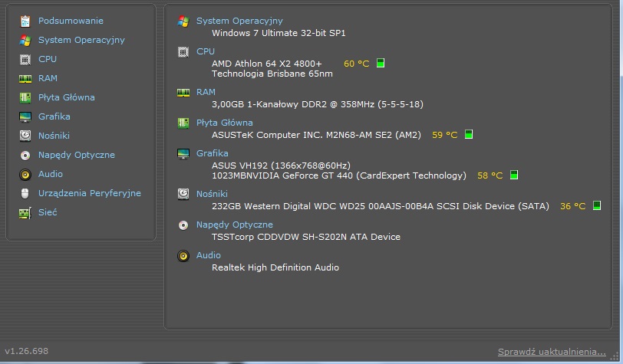Select Audio in the sidebar
Image resolution: width=623 pixels, height=364 pixels.
tap(51, 174)
